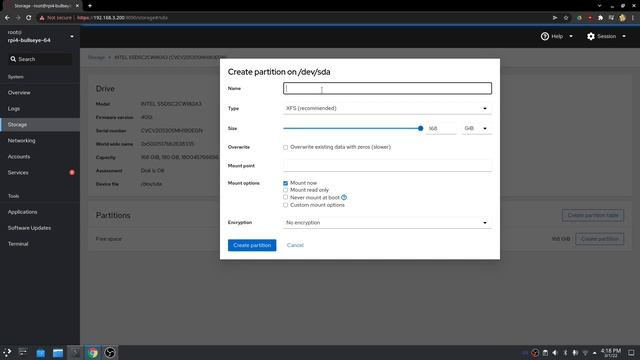Viewport: 640px width, 360px height.
Task: Enable Overwrite existing data with zeros
Action: [x=285, y=147]
